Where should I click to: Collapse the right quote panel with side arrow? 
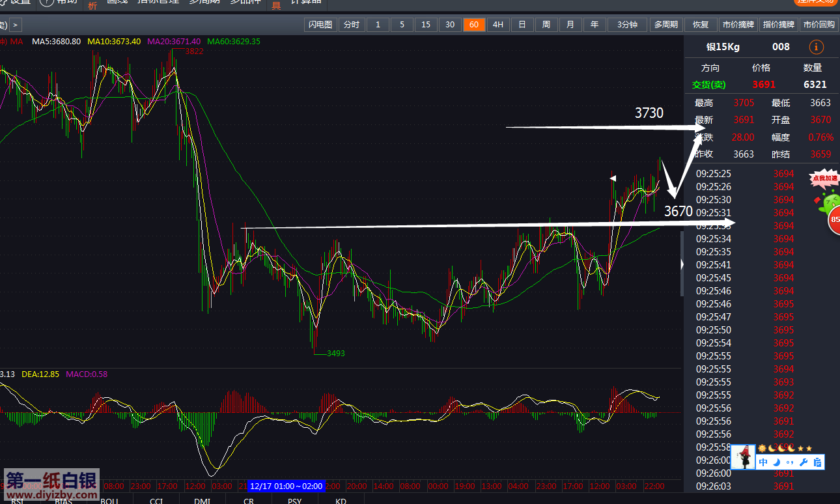[x=681, y=264]
